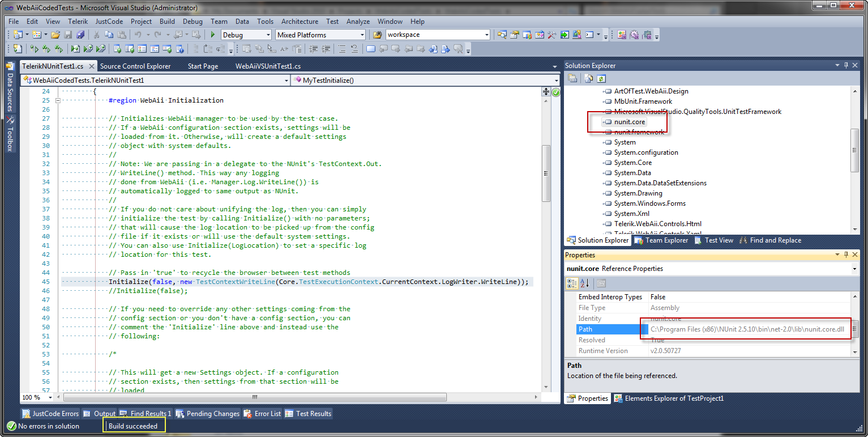868x437 pixels.
Task: Click the editor vertical scrollbar thumb
Action: (546, 173)
